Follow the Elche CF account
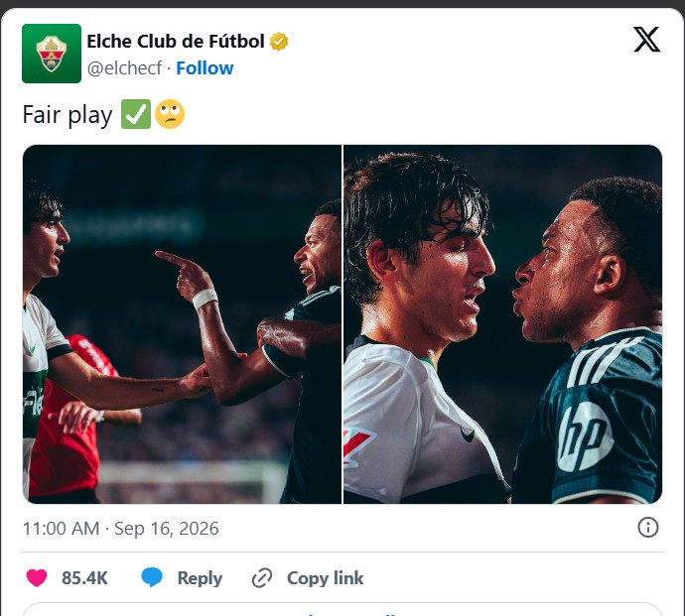The height and width of the screenshot is (616, 685). coord(205,68)
